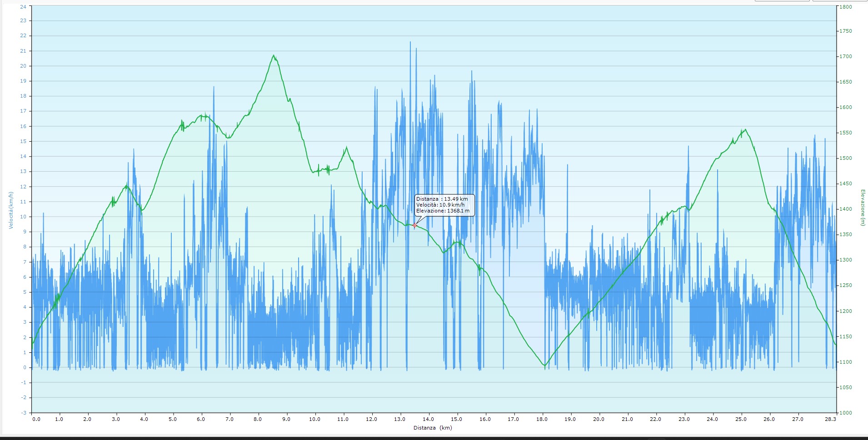This screenshot has height=440, width=868.
Task: Click the 1800 label on the elevation axis
Action: (x=846, y=7)
